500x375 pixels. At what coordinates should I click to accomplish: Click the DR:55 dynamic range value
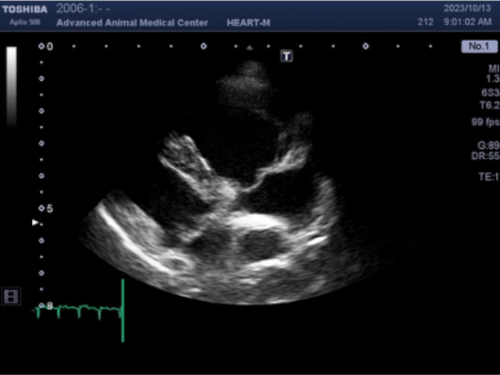485,156
